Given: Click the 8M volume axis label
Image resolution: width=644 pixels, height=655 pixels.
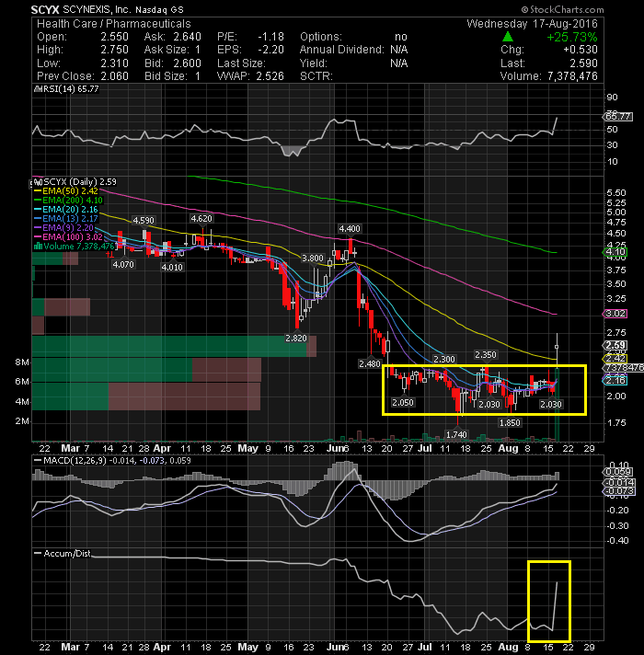Looking at the screenshot, I should click(22, 362).
